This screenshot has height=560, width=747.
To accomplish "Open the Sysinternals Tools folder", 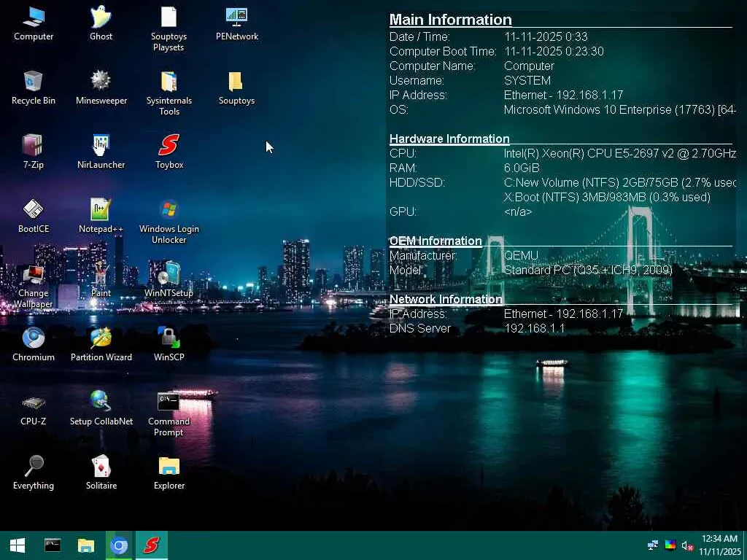I will pos(169,82).
